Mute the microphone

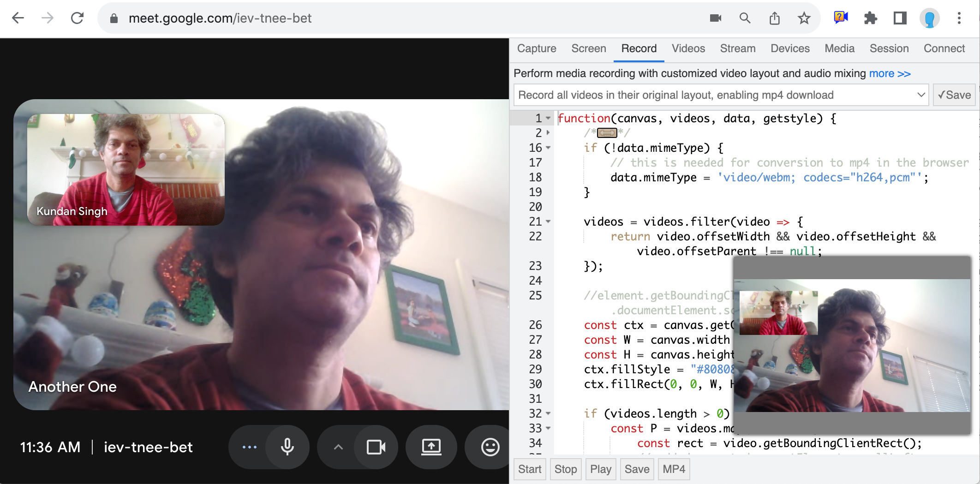click(287, 447)
